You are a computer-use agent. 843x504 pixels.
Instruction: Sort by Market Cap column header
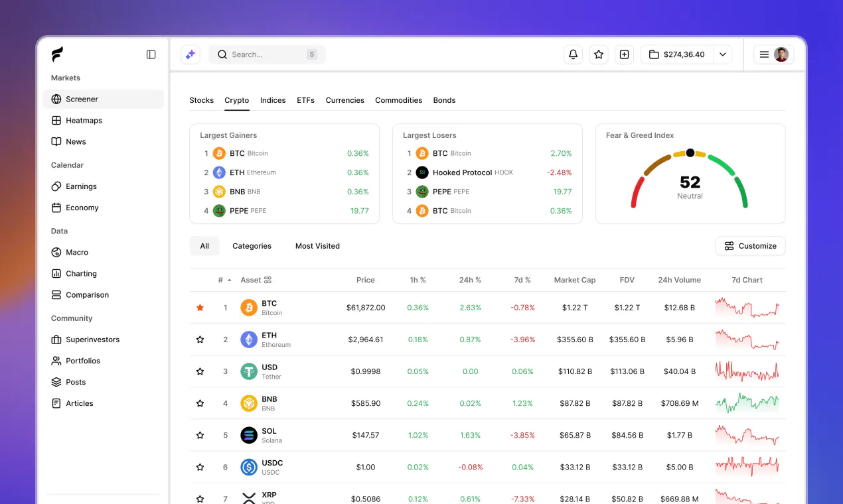pyautogui.click(x=575, y=280)
